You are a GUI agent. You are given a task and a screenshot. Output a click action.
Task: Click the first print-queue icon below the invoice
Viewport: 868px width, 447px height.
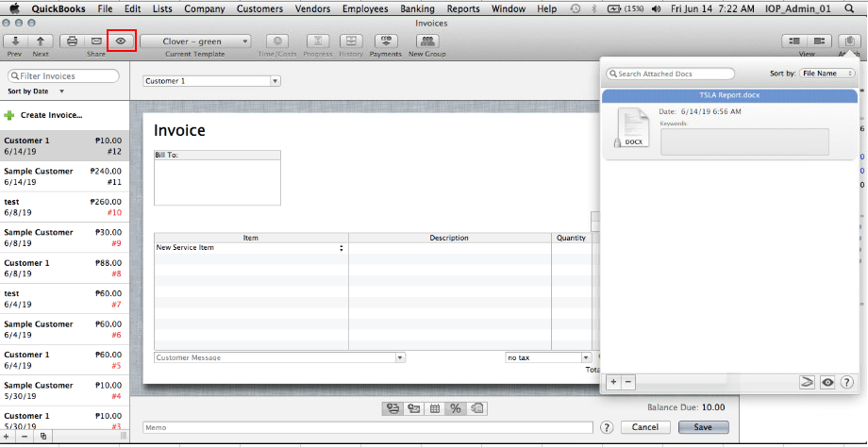[x=393, y=409]
